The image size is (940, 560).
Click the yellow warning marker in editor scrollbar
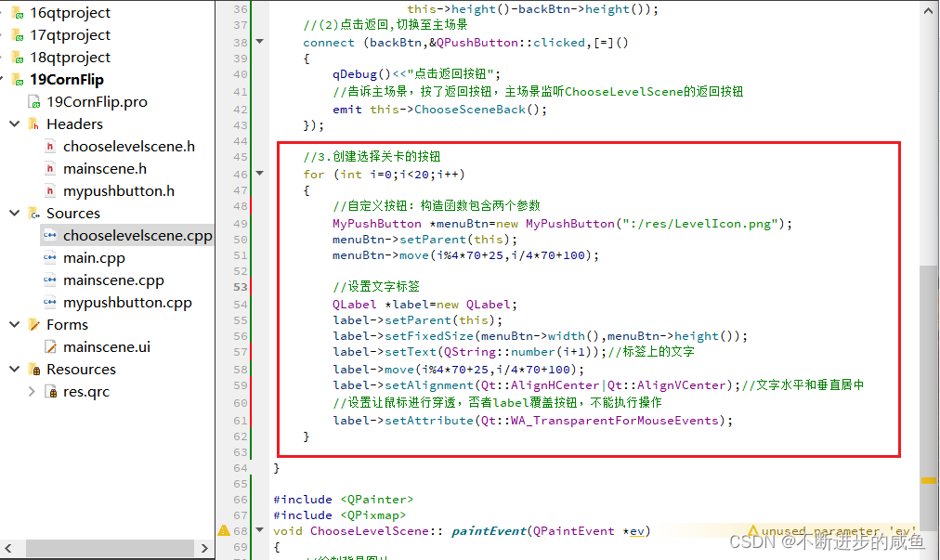coord(929,480)
